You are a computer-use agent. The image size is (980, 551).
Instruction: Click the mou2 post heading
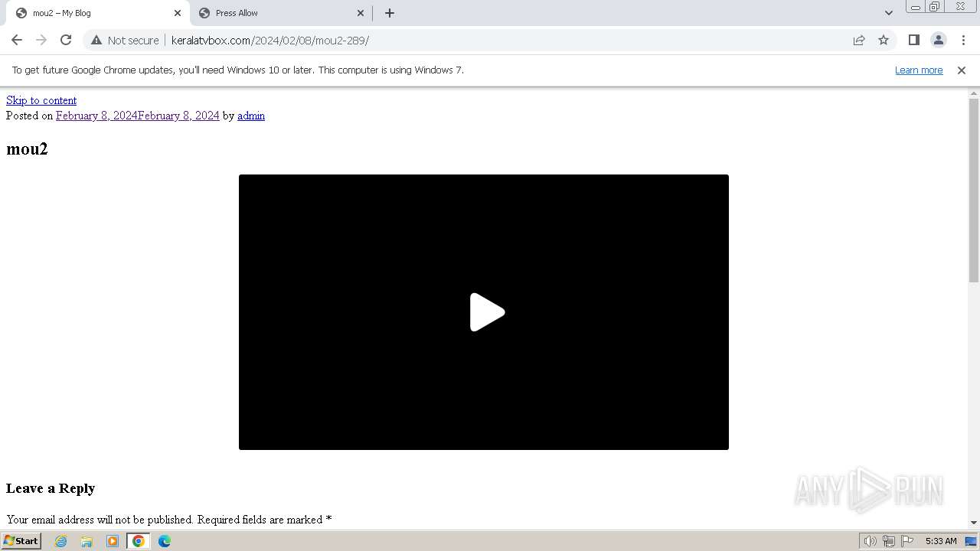pyautogui.click(x=27, y=149)
